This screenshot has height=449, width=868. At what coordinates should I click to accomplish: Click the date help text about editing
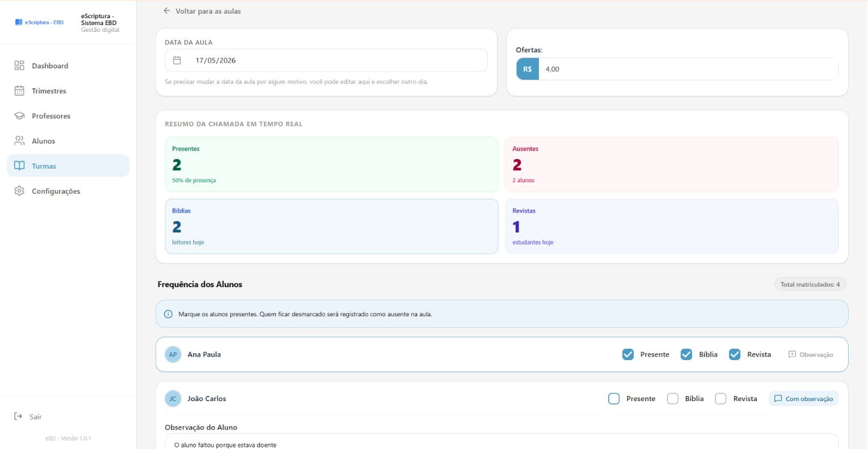(296, 81)
